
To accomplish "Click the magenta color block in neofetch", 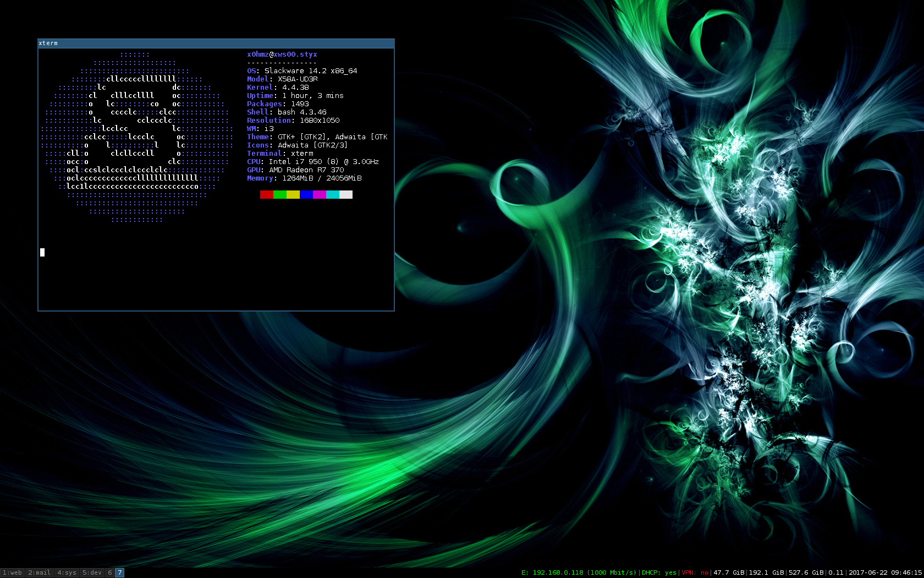I will (320, 194).
